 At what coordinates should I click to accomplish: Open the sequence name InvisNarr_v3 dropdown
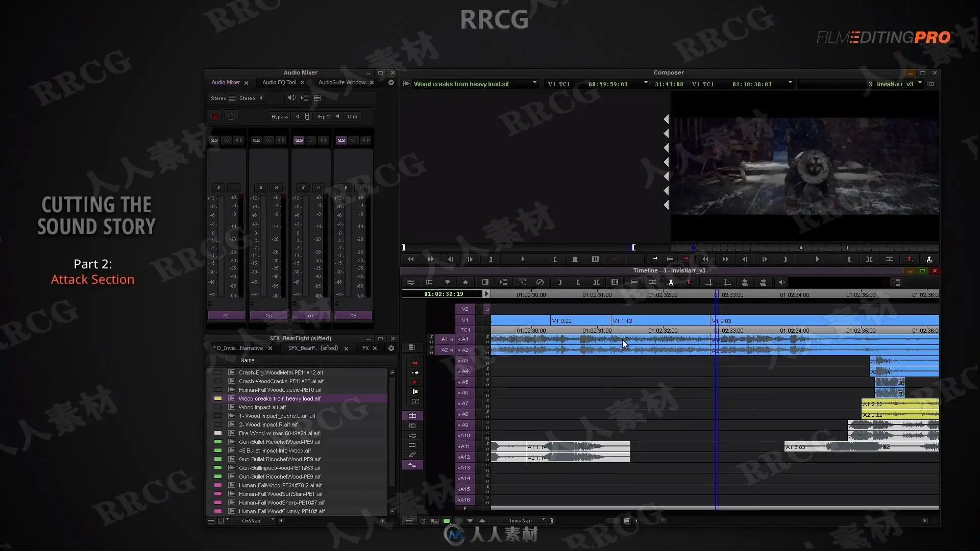[920, 83]
